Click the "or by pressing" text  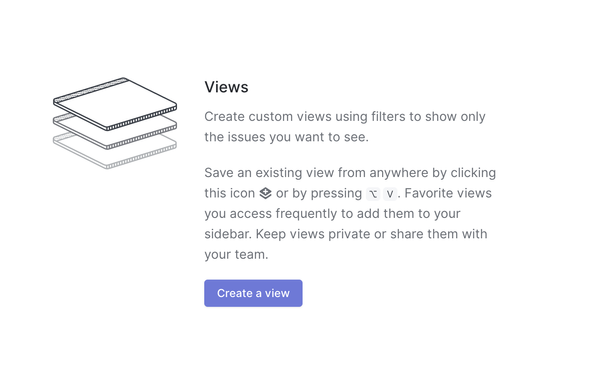(319, 193)
